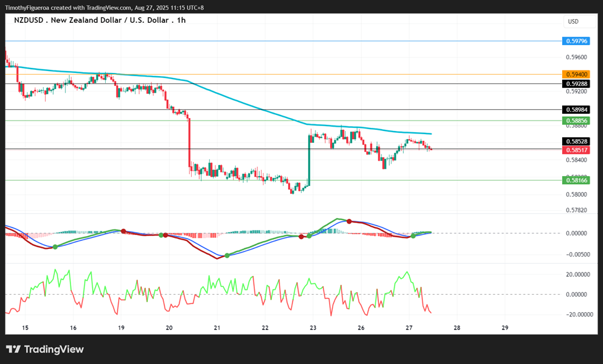Click the 0.58400 price axis value
This screenshot has height=364, width=603.
(576, 160)
